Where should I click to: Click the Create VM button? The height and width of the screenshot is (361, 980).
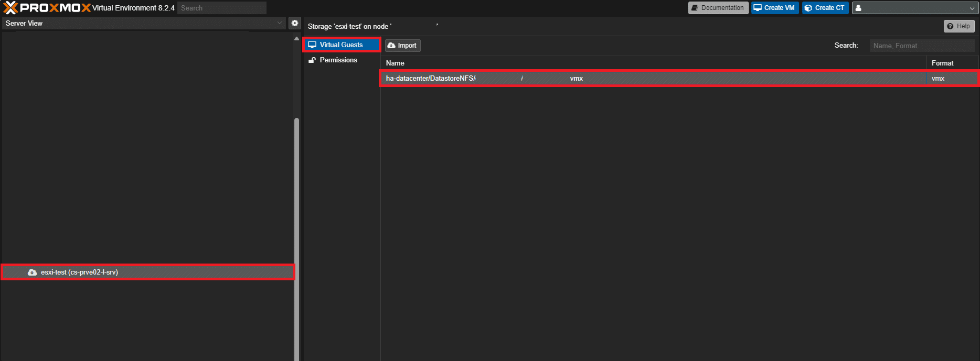pyautogui.click(x=775, y=8)
